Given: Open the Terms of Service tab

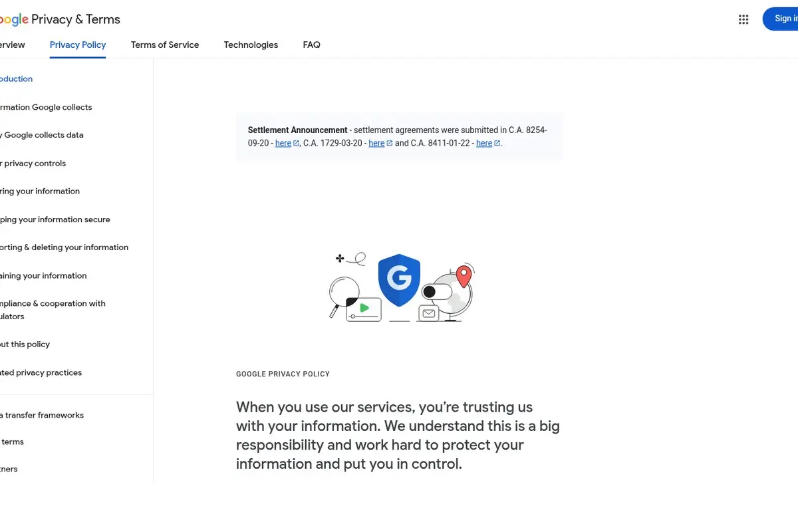Looking at the screenshot, I should [165, 45].
